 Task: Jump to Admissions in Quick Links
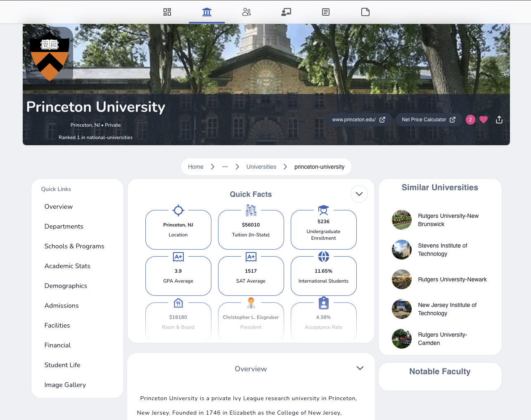coord(62,306)
